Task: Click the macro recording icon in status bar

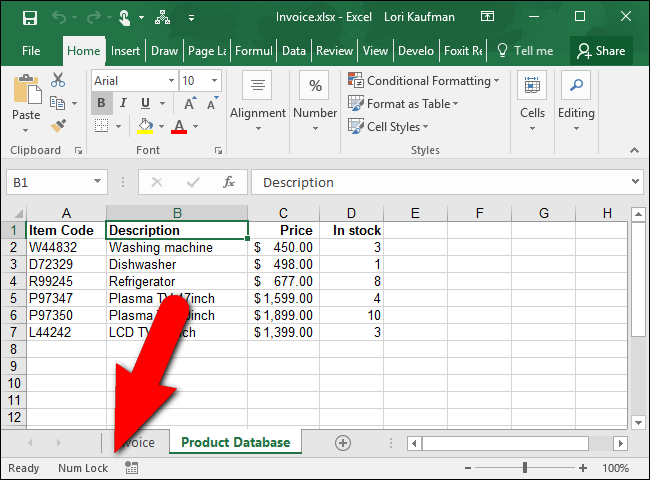Action: pos(132,467)
